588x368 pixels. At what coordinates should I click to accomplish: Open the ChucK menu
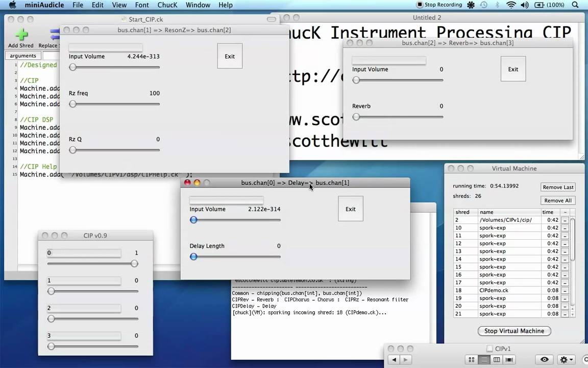pos(167,5)
